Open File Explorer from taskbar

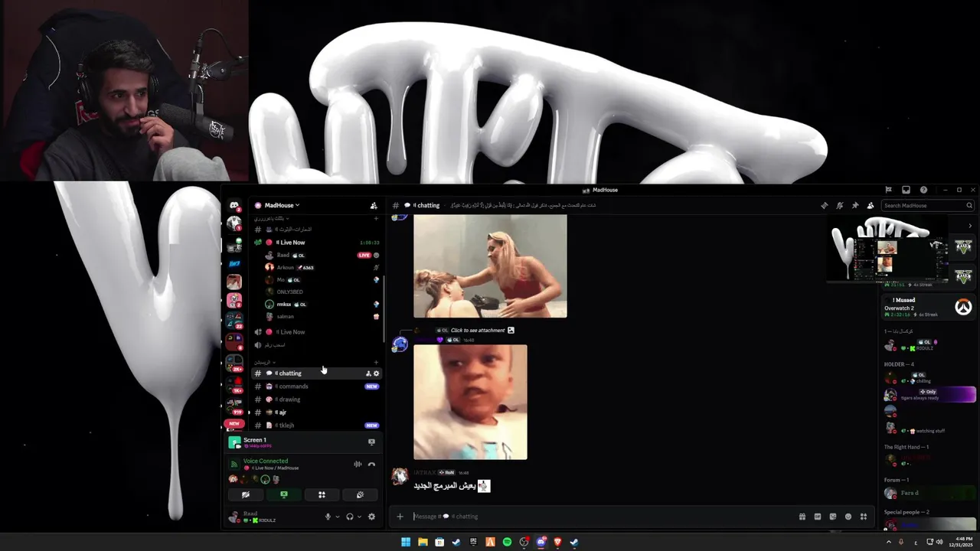tap(423, 542)
